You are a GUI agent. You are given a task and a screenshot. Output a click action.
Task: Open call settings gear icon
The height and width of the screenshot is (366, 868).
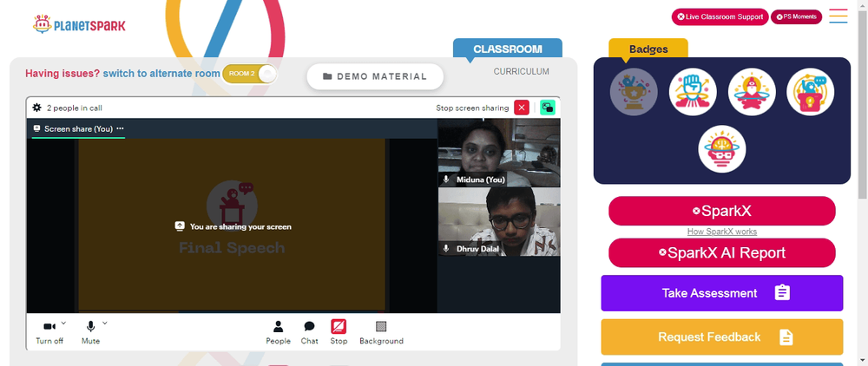pos(37,108)
